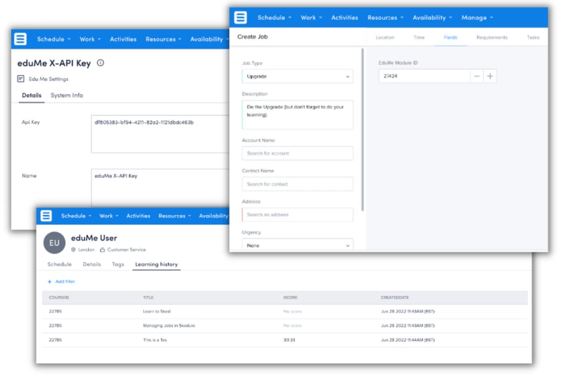Click into the Api Key text field

(160, 134)
